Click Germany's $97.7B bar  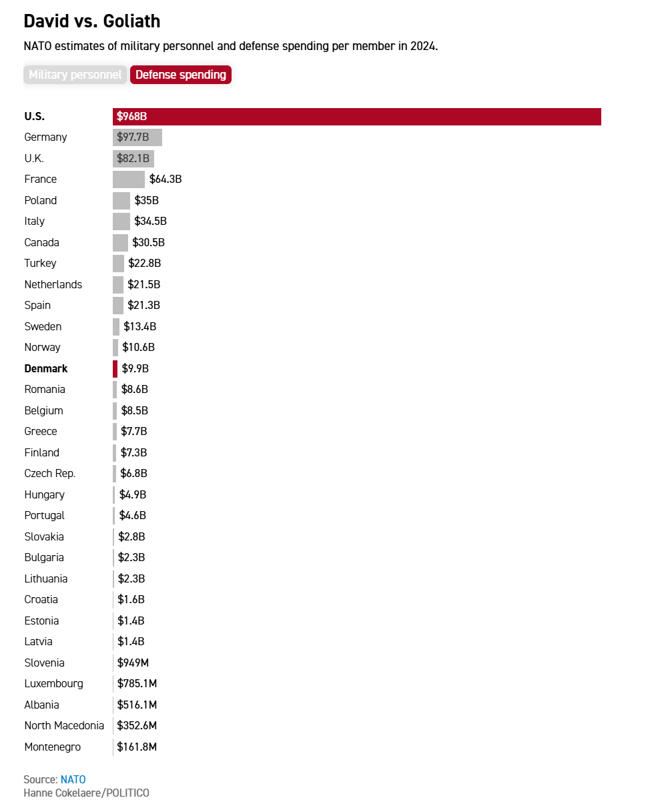pos(137,137)
